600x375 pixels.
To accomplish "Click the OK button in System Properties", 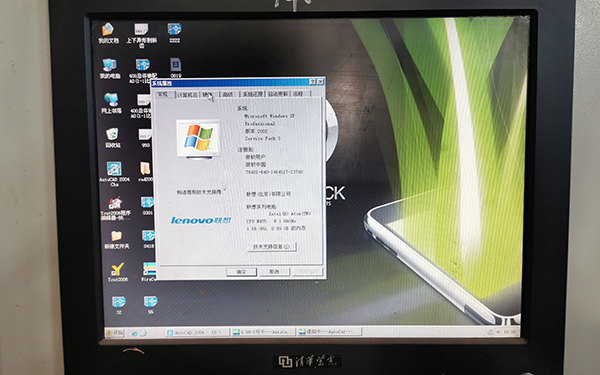I will (241, 272).
